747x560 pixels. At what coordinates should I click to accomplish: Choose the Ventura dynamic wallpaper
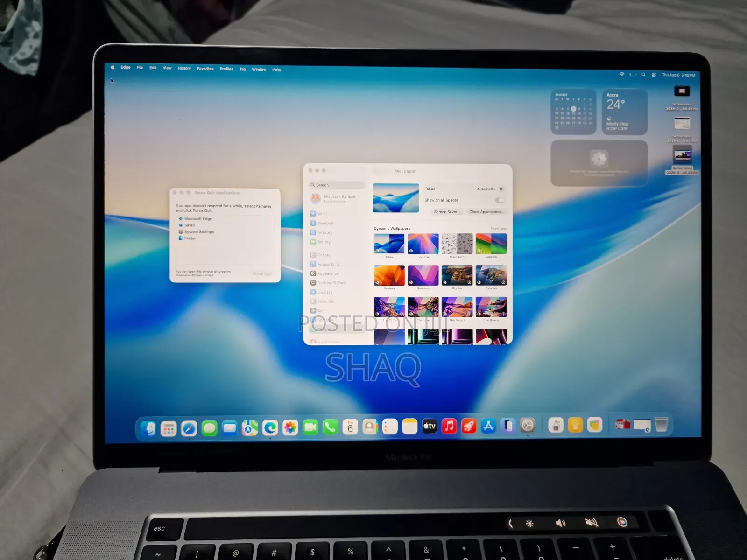coord(389,275)
